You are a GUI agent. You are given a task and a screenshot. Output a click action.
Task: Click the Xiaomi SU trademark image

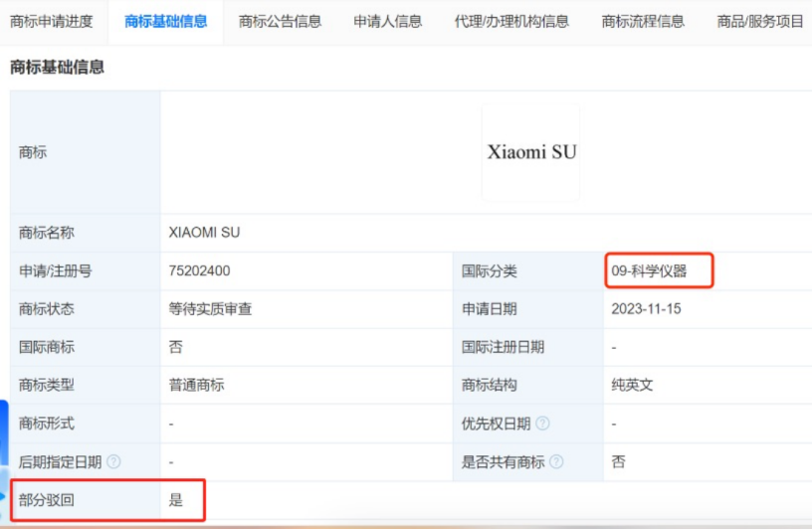[x=530, y=152]
